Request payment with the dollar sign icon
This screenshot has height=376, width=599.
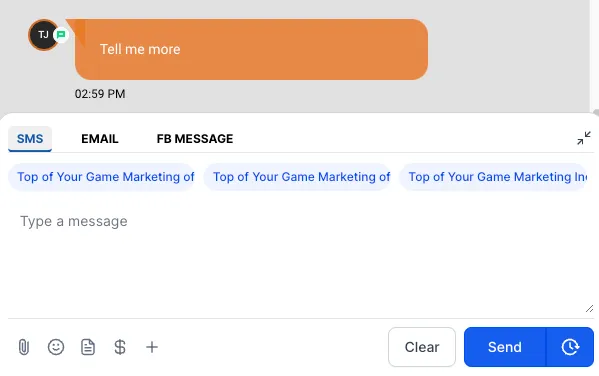tap(120, 347)
